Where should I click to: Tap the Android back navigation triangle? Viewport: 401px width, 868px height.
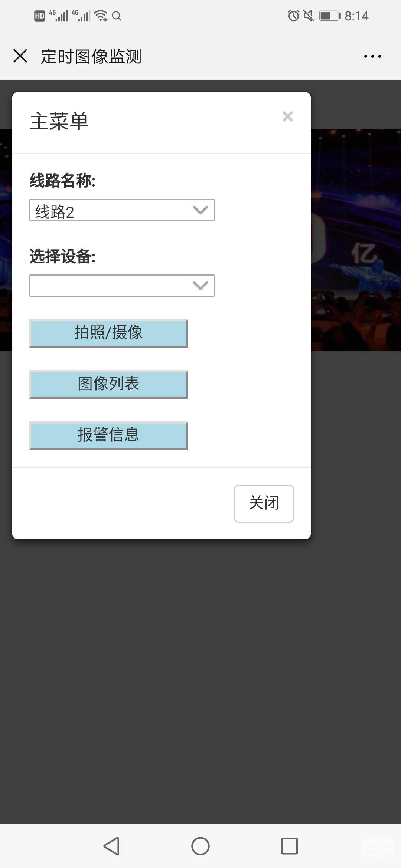click(x=111, y=846)
